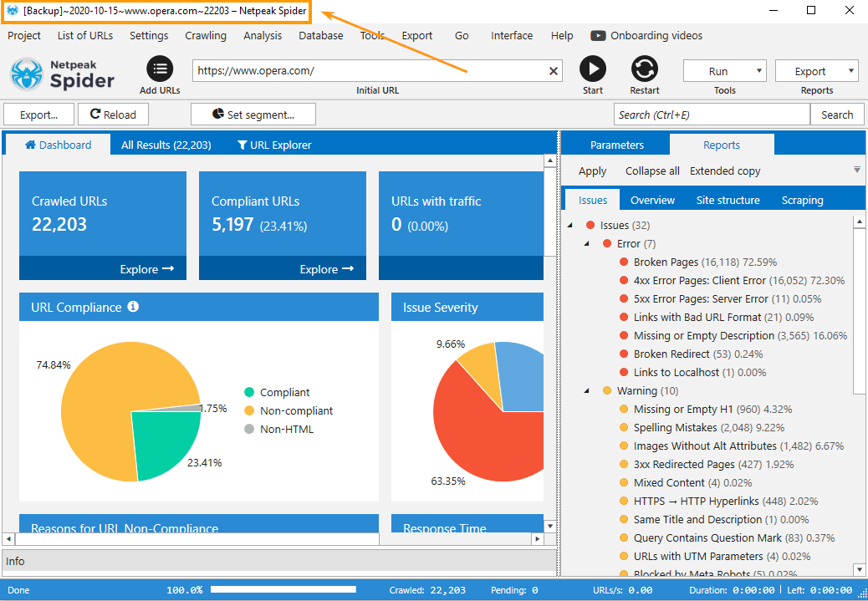The height and width of the screenshot is (601, 868).
Task: Click the Non-HTML legend swatch
Action: [249, 429]
